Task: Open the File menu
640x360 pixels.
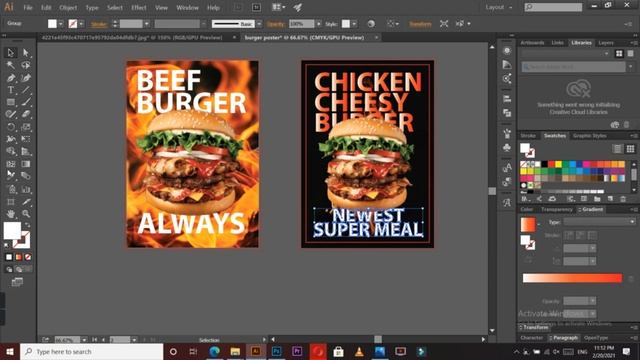Action: tap(28, 7)
